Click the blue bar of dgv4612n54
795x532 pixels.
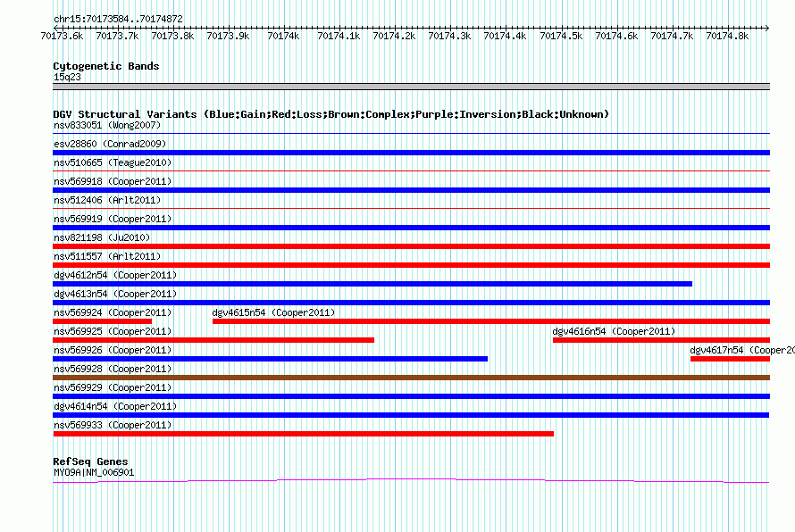tap(372, 284)
